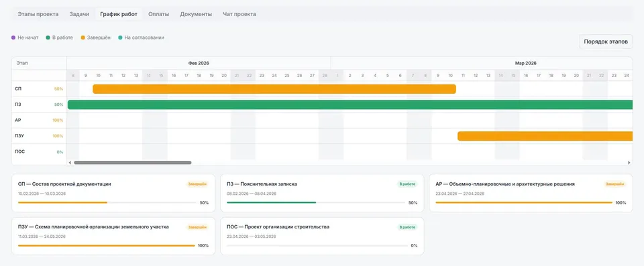Select the ПОС row label
644x266 pixels.
pos(19,151)
